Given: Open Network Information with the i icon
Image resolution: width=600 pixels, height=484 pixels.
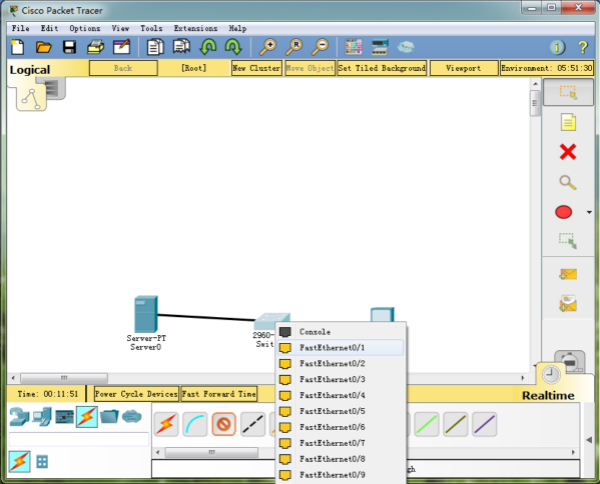Looking at the screenshot, I should [557, 47].
